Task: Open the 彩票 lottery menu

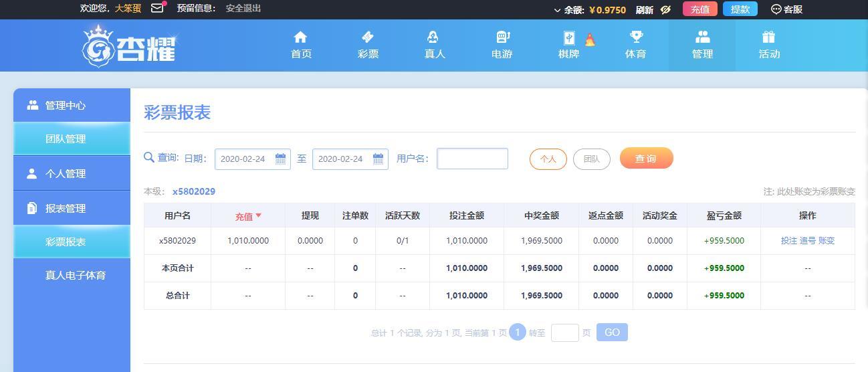Action: 368,45
